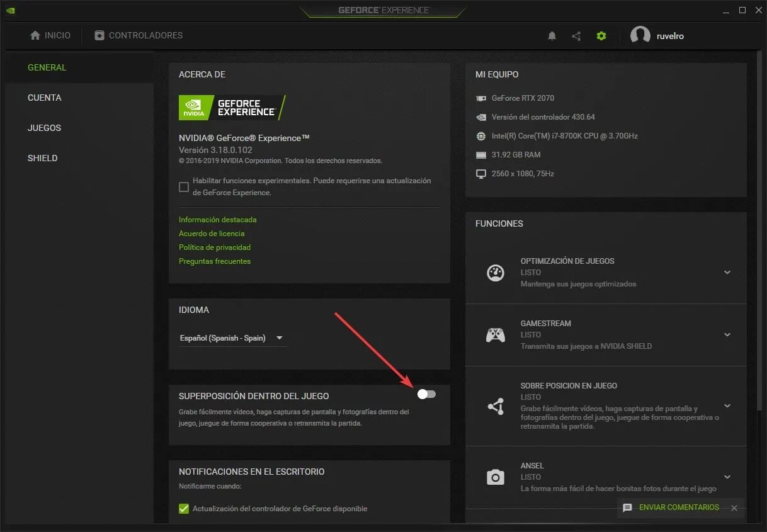Click the feedback chat icon by ENVIAR COMENTARIOS
The image size is (767, 532).
coord(627,507)
